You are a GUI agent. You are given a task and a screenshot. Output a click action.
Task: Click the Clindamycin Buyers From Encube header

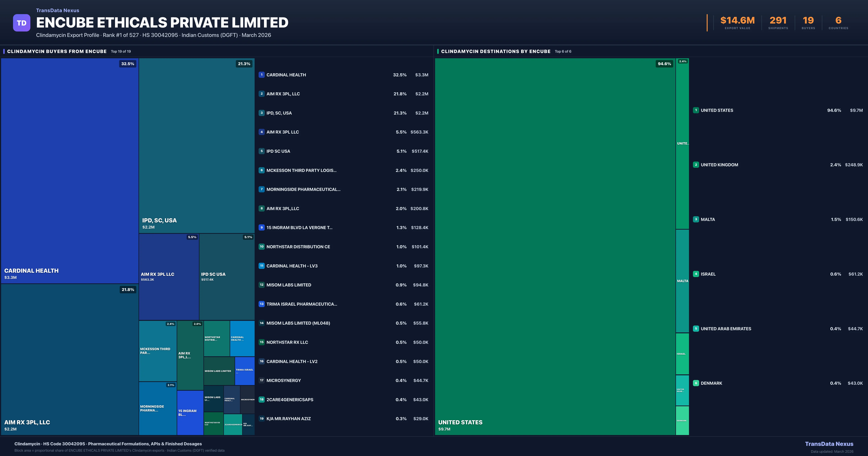click(57, 52)
